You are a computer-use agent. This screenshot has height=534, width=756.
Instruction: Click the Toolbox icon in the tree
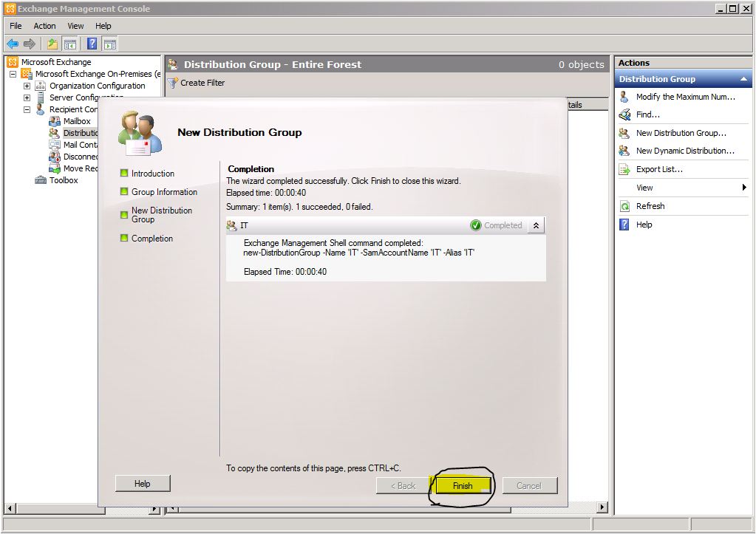tap(41, 180)
